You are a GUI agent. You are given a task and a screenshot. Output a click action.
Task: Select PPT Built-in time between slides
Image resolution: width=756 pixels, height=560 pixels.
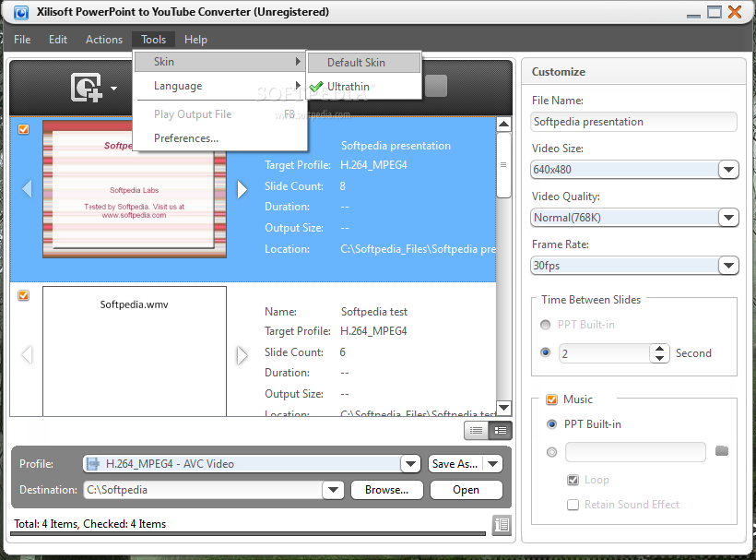click(545, 325)
